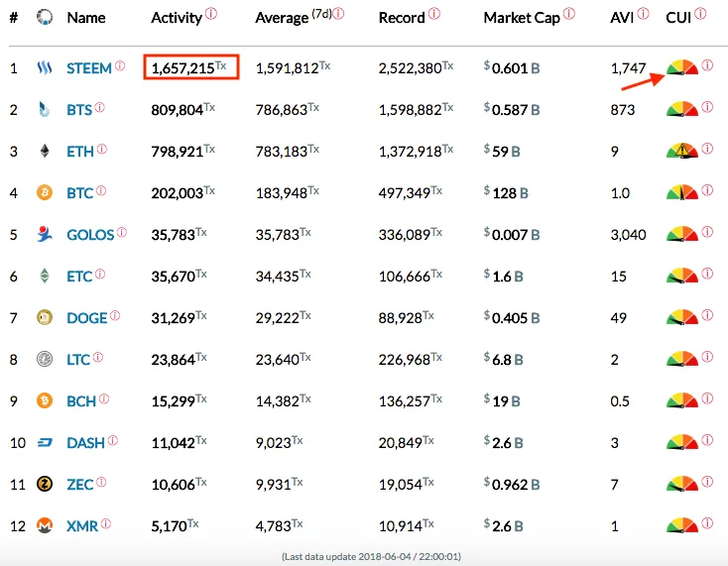Viewport: 728px width, 566px height.
Task: Click the ETH diamond logo icon
Action: (x=45, y=152)
